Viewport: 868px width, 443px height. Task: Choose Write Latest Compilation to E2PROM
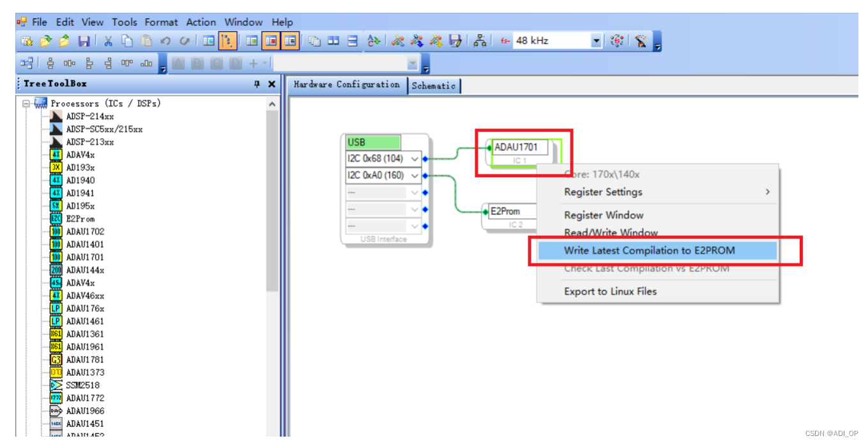point(658,251)
